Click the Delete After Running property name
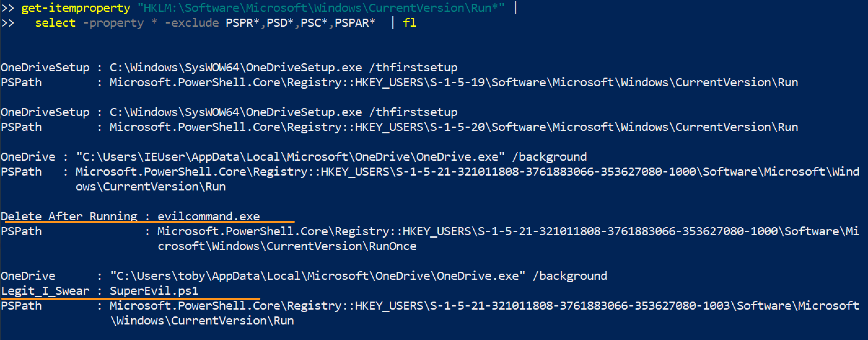 tap(69, 216)
